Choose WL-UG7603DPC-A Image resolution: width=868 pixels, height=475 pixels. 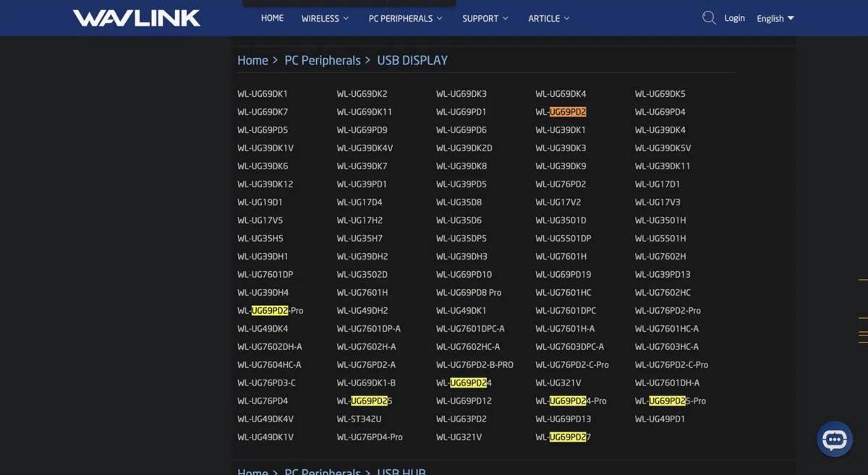[570, 347]
